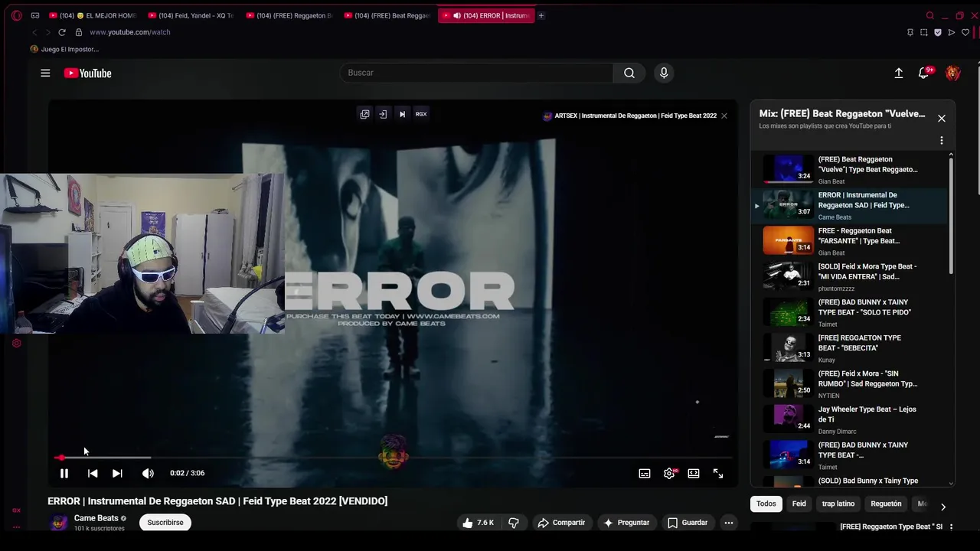Click the Compartir share button
This screenshot has height=551, width=980.
[x=561, y=523]
